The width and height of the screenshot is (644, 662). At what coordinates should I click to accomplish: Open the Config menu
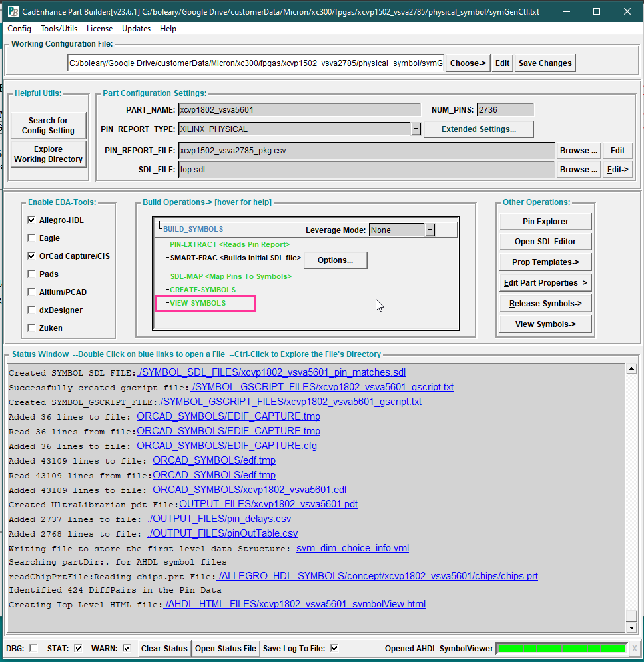[x=19, y=28]
